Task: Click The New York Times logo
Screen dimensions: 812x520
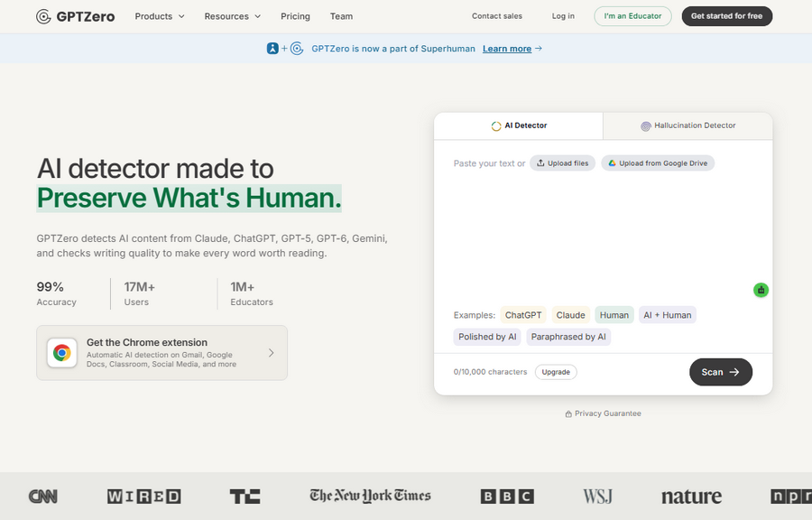Action: 370,496
